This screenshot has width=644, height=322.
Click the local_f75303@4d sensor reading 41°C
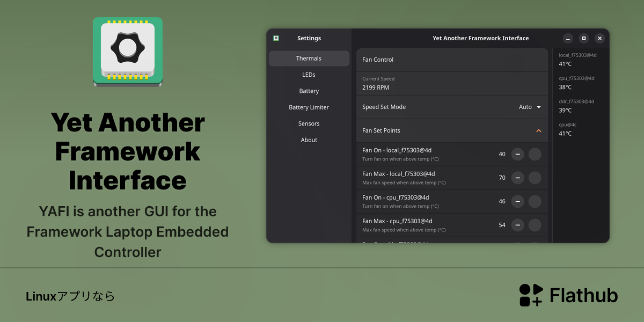(565, 64)
